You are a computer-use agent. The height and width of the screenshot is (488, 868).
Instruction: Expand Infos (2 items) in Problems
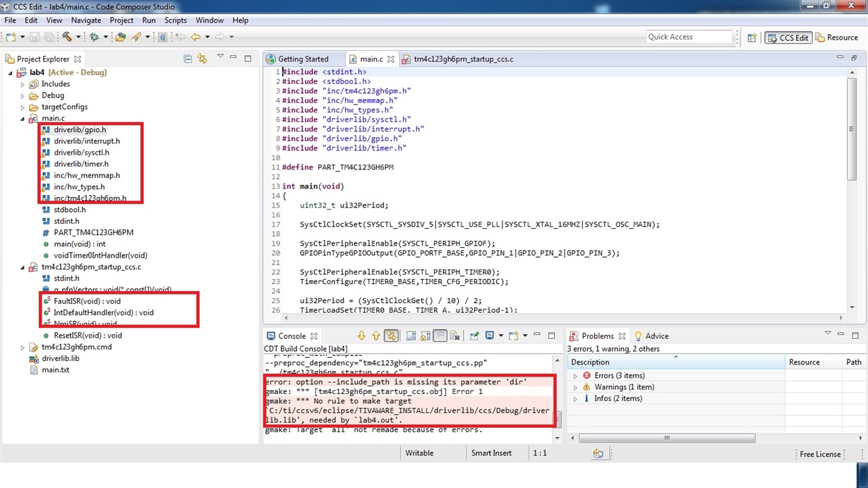pyautogui.click(x=575, y=398)
